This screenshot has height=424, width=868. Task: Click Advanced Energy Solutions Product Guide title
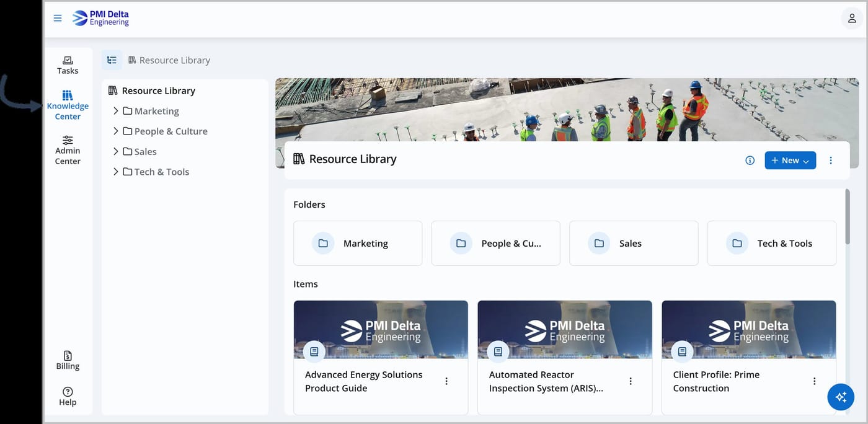click(363, 381)
